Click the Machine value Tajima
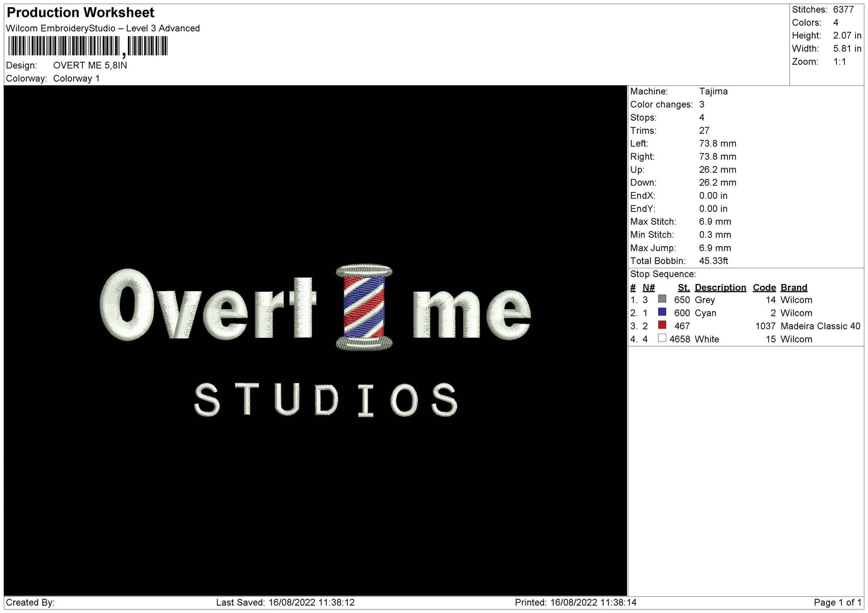 (713, 92)
